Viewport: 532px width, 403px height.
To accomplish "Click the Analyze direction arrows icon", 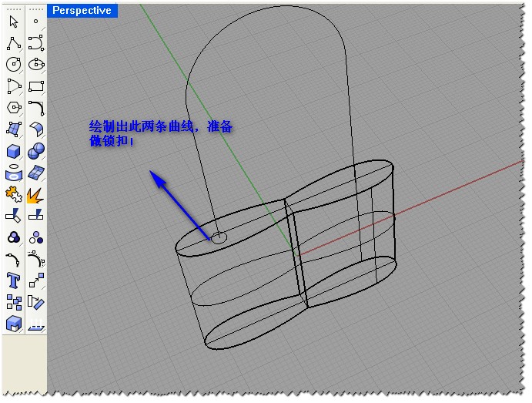I will (x=35, y=324).
